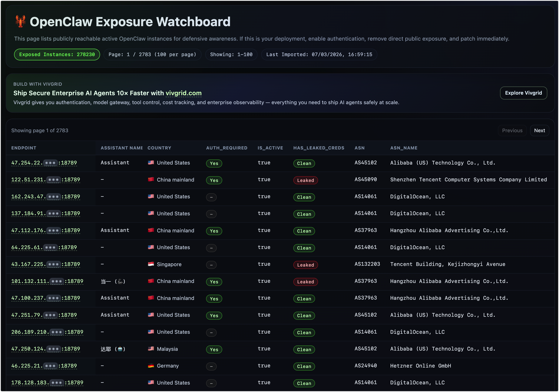Click the Singapore flag icon
Image resolution: width=559 pixels, height=392 pixels.
click(x=151, y=264)
